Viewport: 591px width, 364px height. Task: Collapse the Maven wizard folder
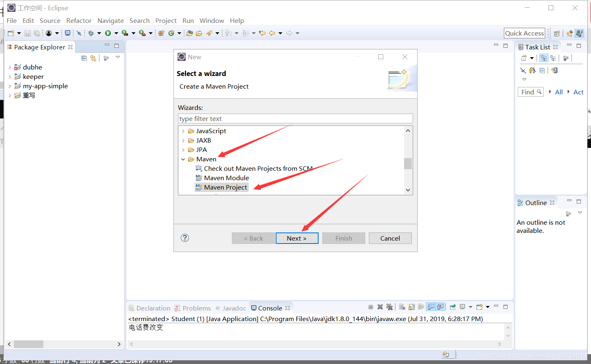pos(183,159)
